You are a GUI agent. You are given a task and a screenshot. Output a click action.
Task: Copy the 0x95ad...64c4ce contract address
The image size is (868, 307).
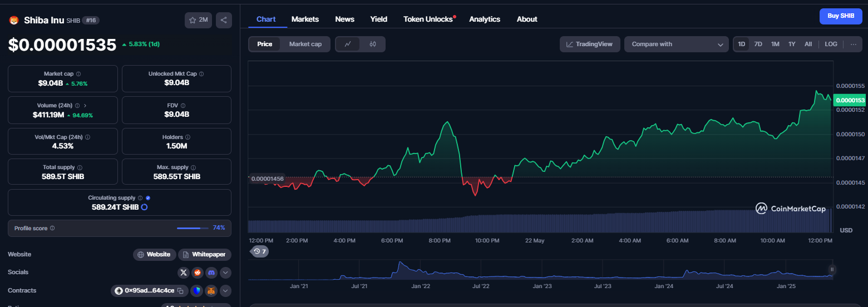180,291
